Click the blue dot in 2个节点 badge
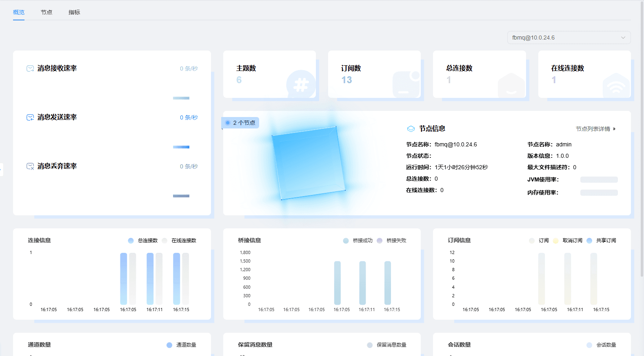This screenshot has height=356, width=644. (x=228, y=123)
